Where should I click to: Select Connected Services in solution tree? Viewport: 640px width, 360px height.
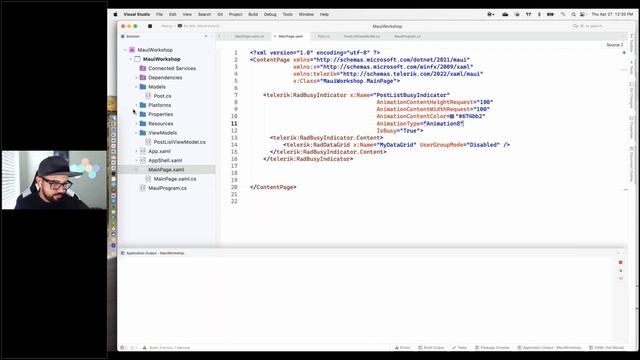[x=172, y=68]
